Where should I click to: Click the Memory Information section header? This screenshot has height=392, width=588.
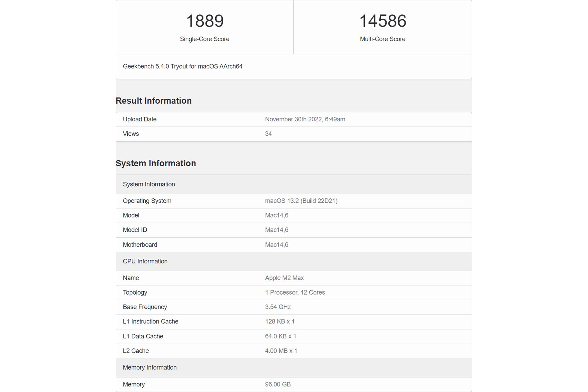(149, 367)
